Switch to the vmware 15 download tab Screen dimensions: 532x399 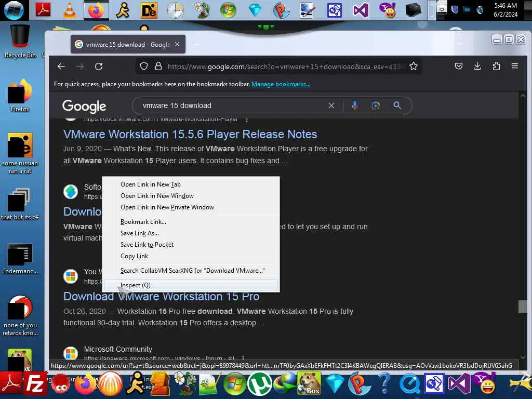pos(128,45)
